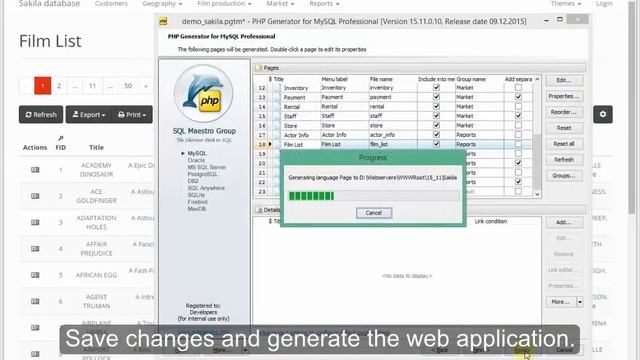Click the Reset all button
Screen dimensions: 640x360
tap(564, 144)
